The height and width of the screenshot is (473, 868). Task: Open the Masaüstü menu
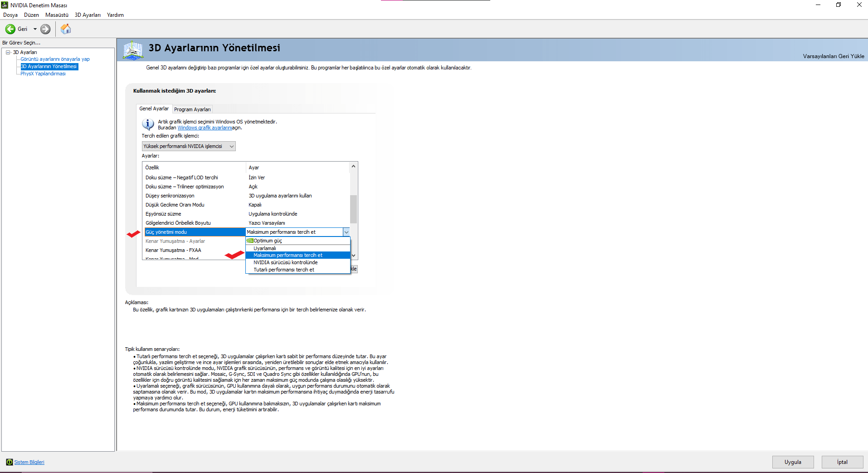[57, 15]
